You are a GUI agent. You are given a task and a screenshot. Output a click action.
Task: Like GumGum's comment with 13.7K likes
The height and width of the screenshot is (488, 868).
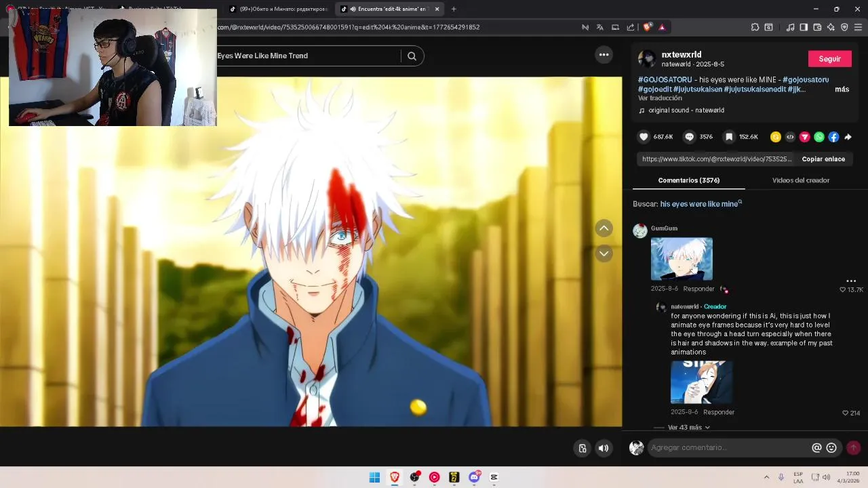[843, 289]
